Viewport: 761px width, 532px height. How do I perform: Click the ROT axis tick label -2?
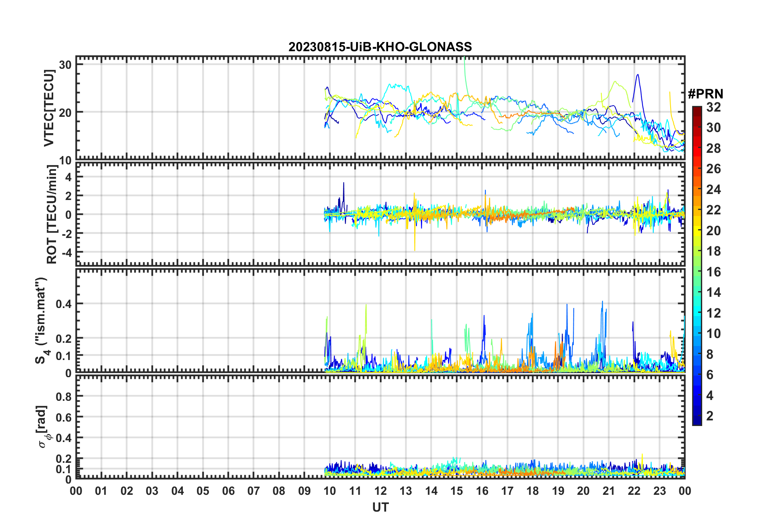pyautogui.click(x=66, y=233)
